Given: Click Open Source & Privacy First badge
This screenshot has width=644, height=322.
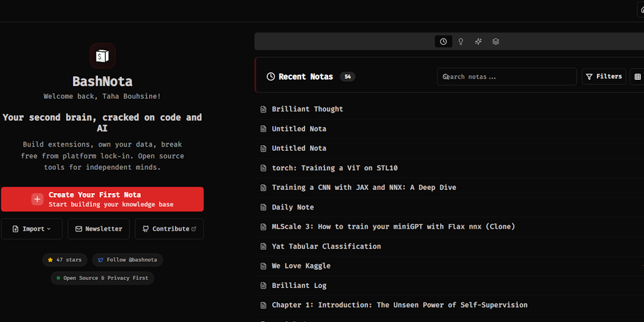Looking at the screenshot, I should pyautogui.click(x=103, y=278).
